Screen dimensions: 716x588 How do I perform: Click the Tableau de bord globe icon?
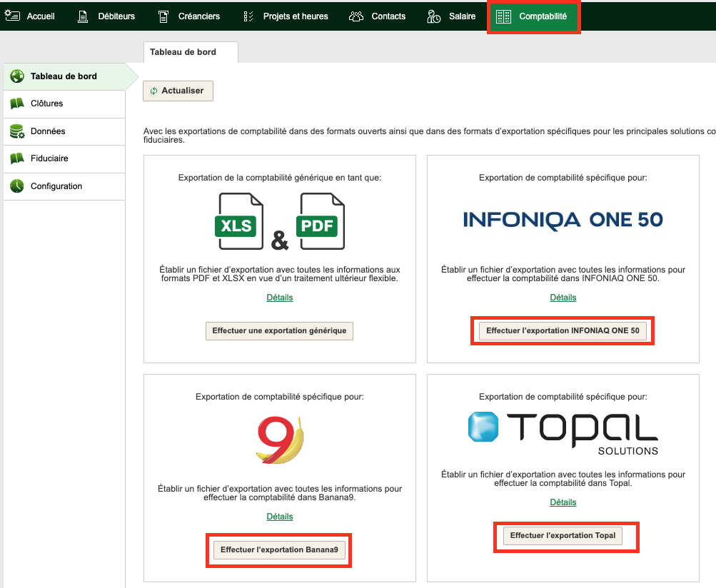(x=17, y=76)
